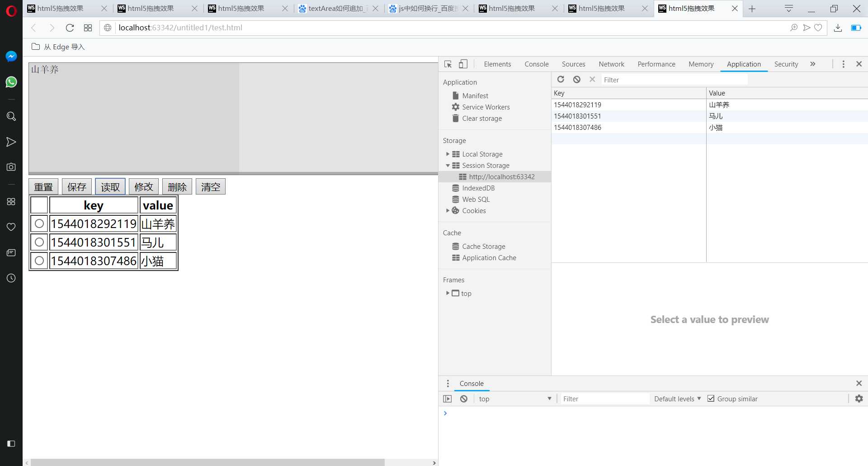Click the 清空 button
The image size is (868, 466).
pos(211,187)
